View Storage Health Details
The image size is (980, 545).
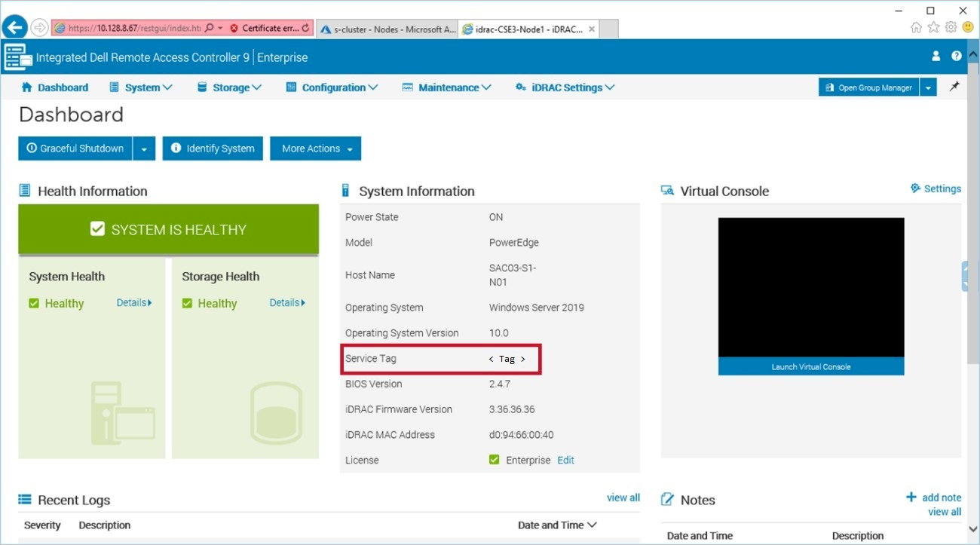287,302
